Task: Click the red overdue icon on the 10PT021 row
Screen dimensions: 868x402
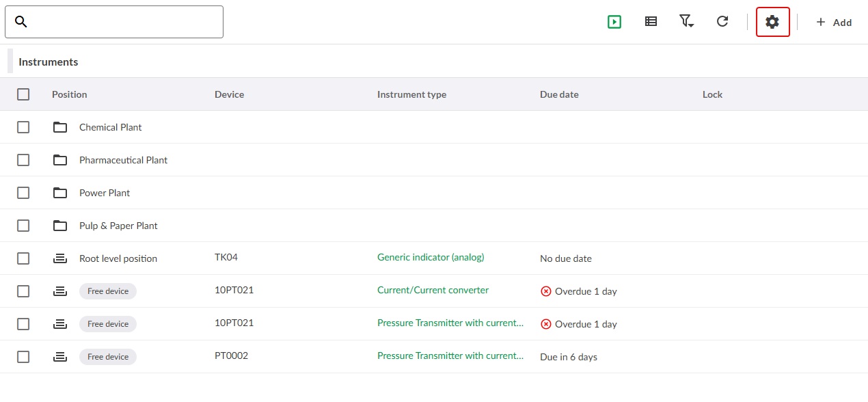Action: pyautogui.click(x=546, y=291)
